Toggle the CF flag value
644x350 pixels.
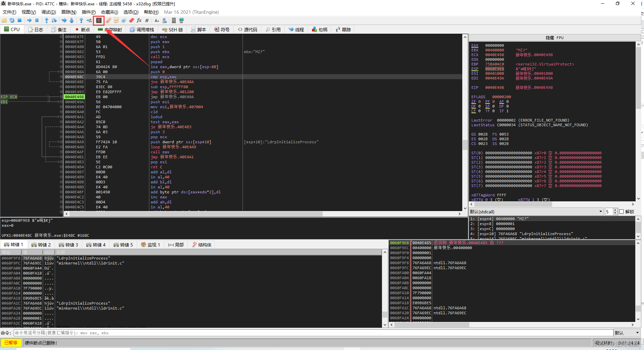tap(479, 111)
